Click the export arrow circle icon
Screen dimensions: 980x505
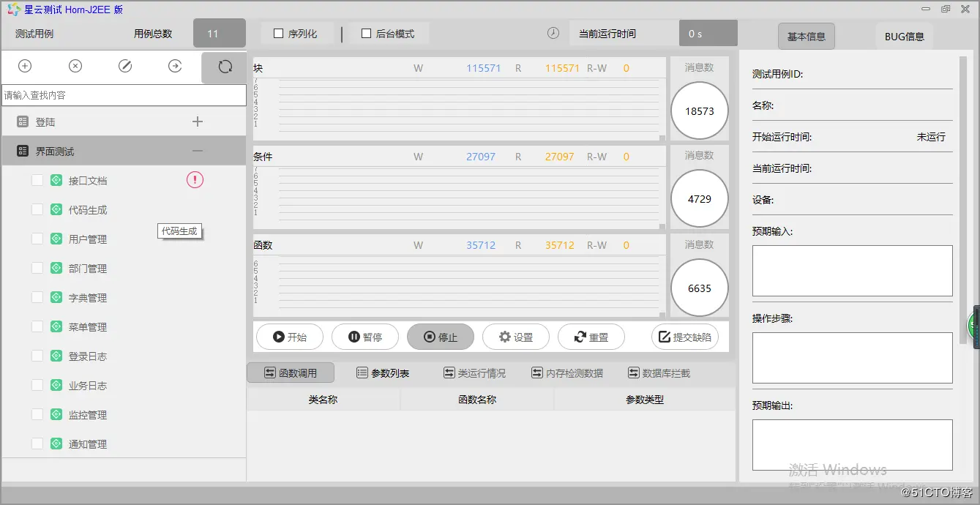pos(175,66)
